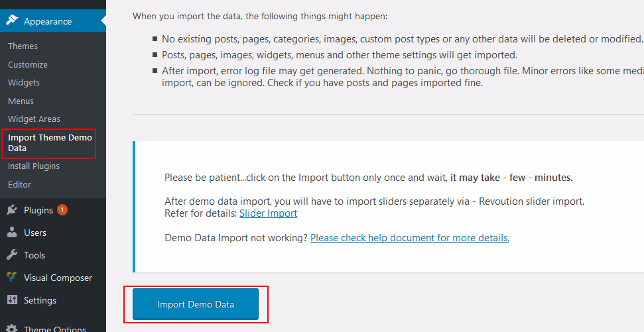Click the Users person icon
The width and height of the screenshot is (644, 332).
coord(12,233)
